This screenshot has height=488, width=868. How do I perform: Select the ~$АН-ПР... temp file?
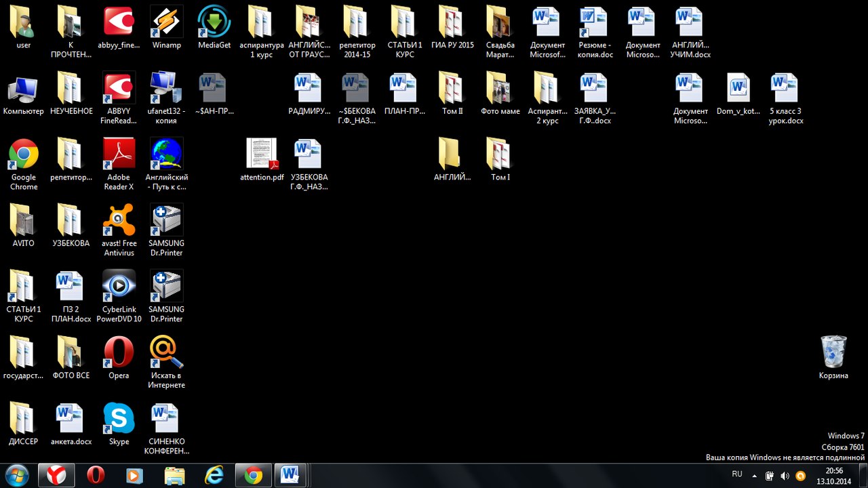[214, 93]
